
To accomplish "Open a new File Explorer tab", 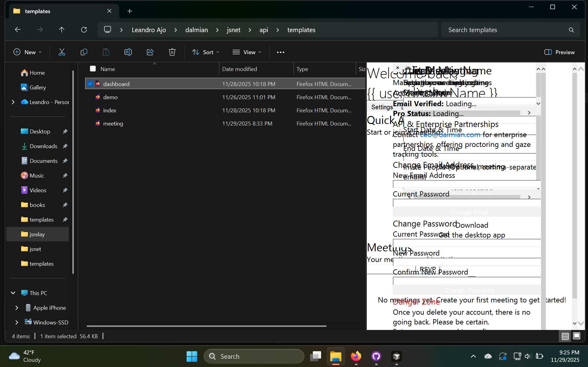I will pyautogui.click(x=130, y=11).
